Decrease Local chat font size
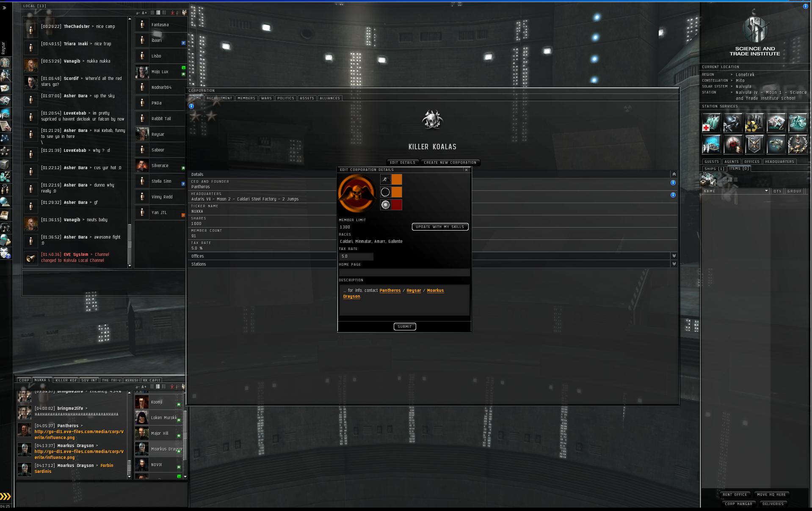Viewport: 812px width, 511px height. (x=138, y=13)
